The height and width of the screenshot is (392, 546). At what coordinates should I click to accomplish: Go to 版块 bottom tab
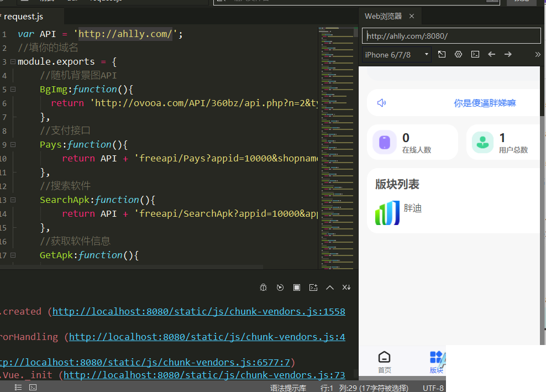(437, 362)
